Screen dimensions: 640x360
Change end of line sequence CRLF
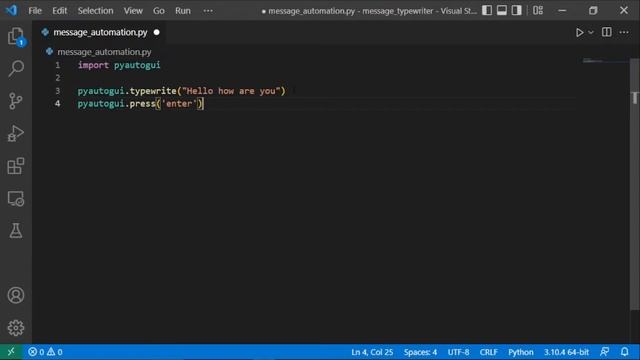pos(489,352)
